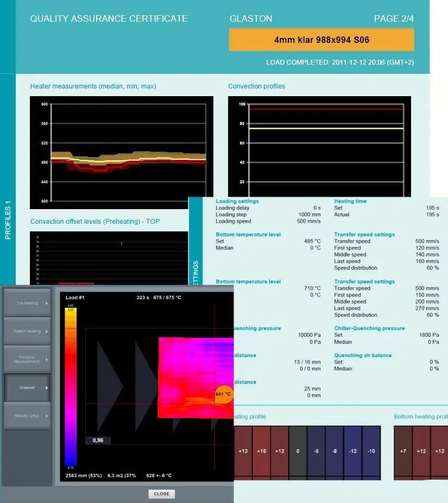Click the '140 mm/s' middle speed value
Viewport: 448px width, 503px height.
click(x=427, y=255)
